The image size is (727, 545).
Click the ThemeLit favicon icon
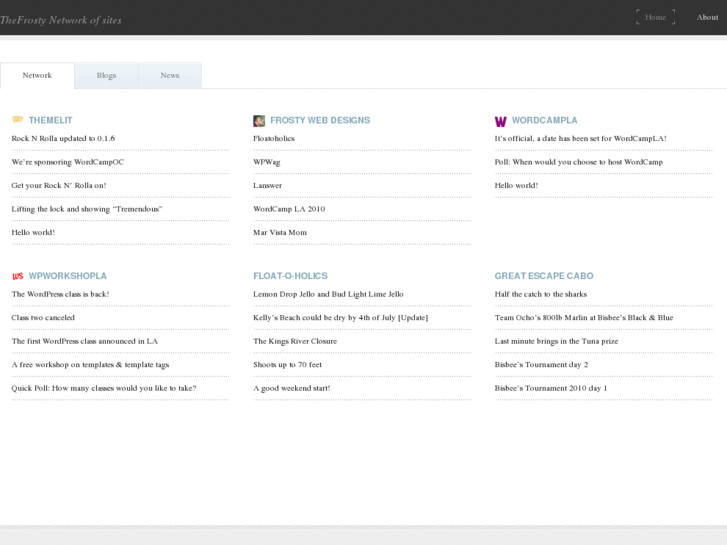point(18,121)
